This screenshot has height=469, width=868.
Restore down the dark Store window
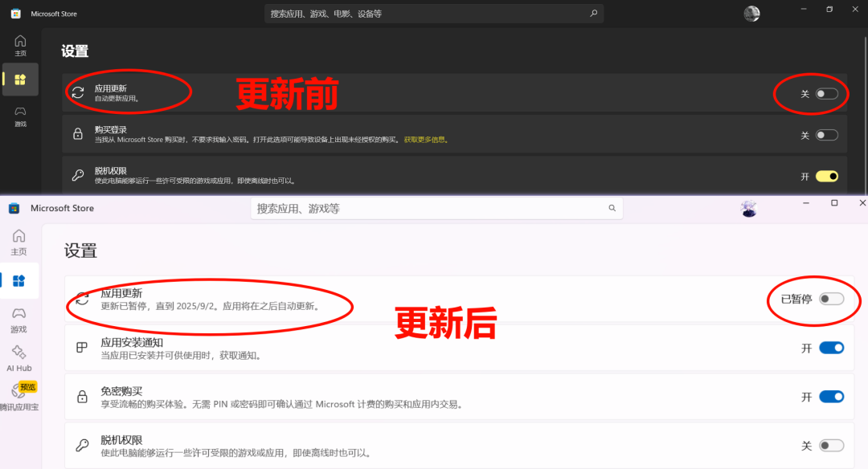pos(829,9)
